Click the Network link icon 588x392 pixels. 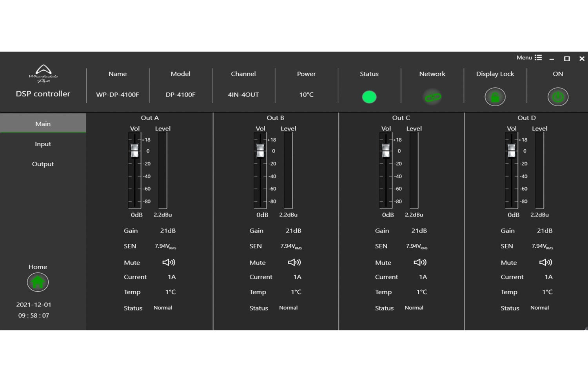[x=432, y=97]
